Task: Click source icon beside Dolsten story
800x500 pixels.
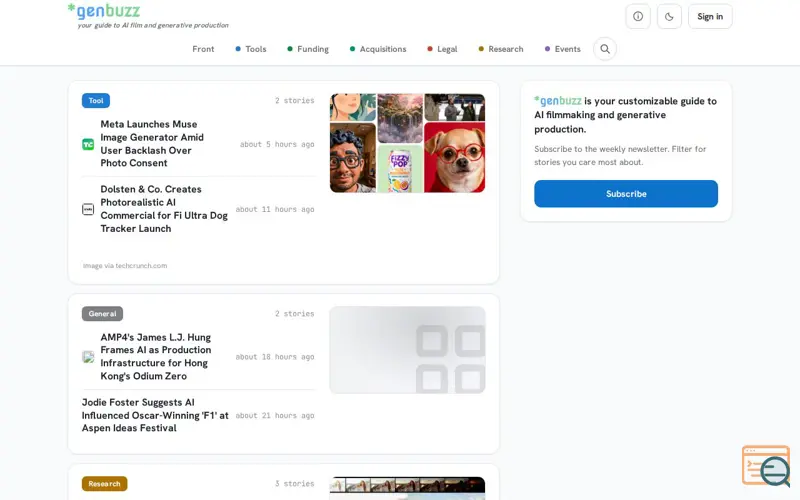Action: coord(88,209)
